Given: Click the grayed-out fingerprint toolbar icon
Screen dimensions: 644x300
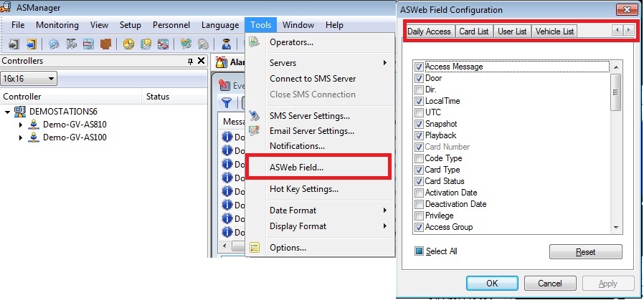Looking at the screenshot, I should [203, 44].
